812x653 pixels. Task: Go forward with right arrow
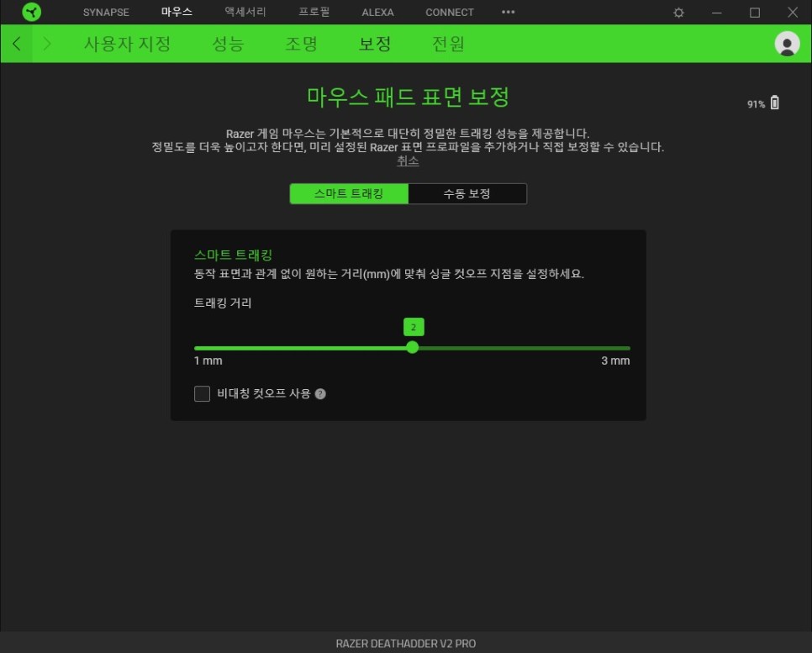[47, 44]
